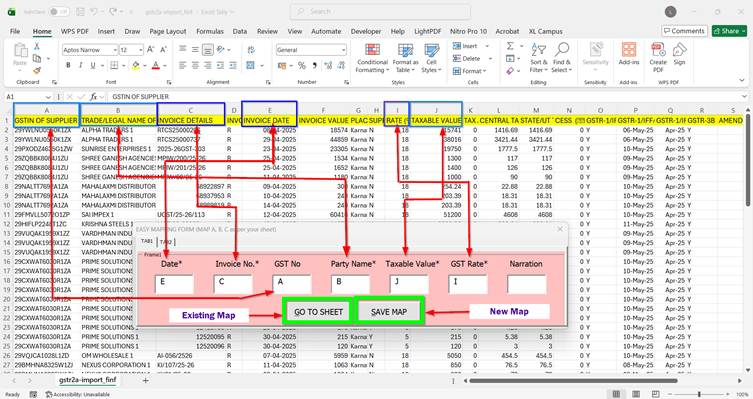This screenshot has height=399, width=753.
Task: Open the Developer ribbon tab
Action: [365, 31]
